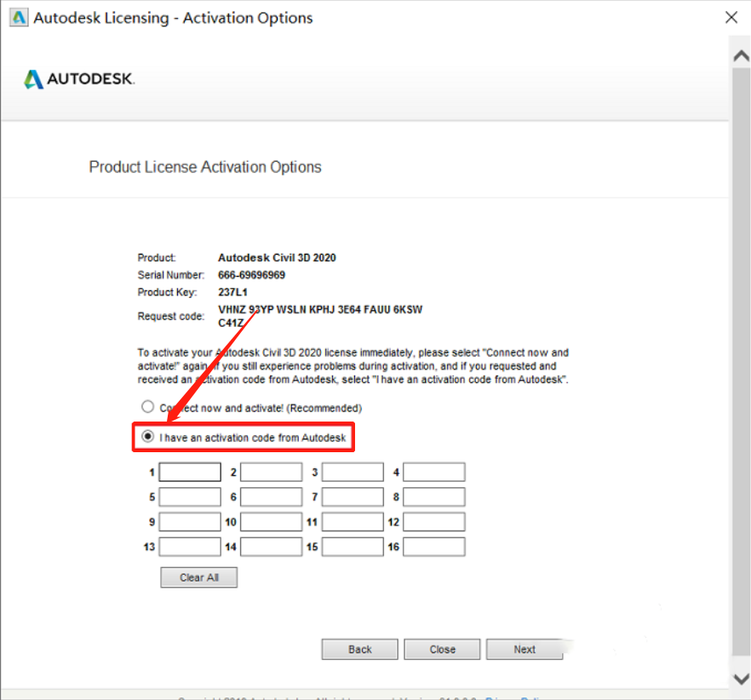Click into activation code field 6
The height and width of the screenshot is (700, 751).
(x=271, y=496)
